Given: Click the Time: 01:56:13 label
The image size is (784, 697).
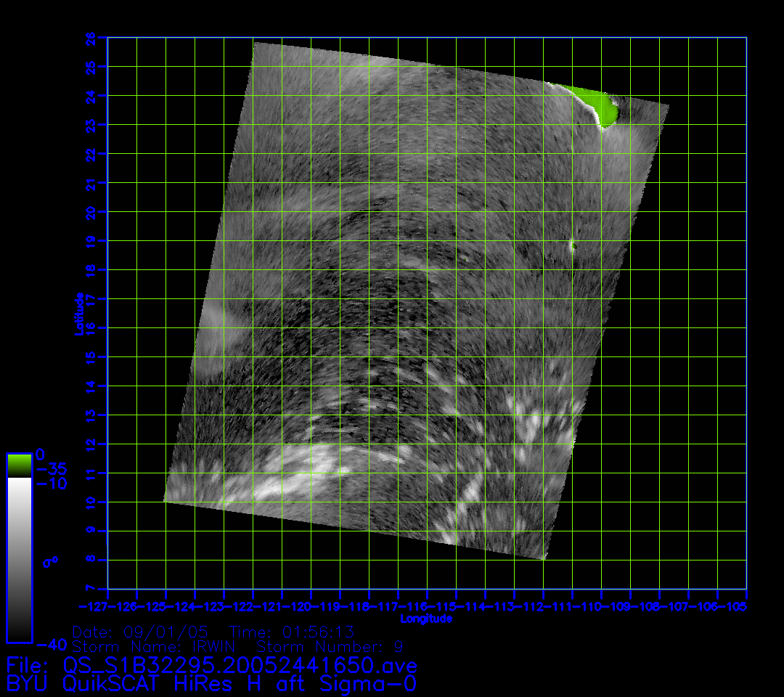Looking at the screenshot, I should pyautogui.click(x=291, y=632).
